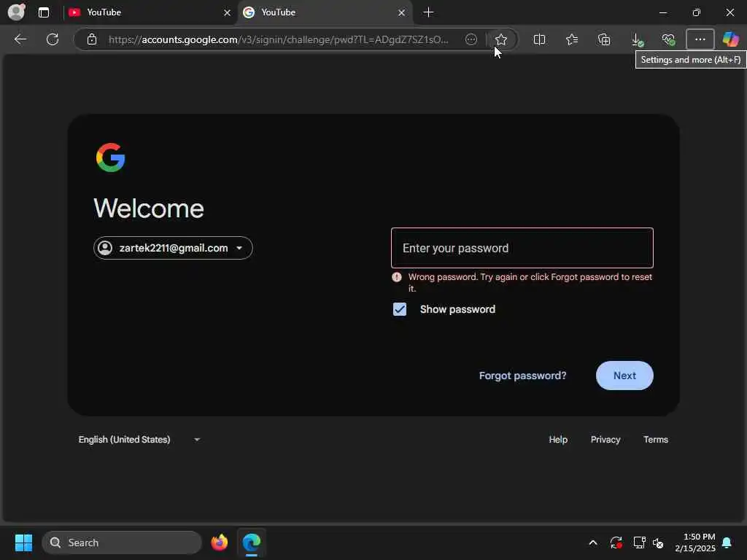The width and height of the screenshot is (747, 560).
Task: Select the active Google sign-in tab
Action: (325, 12)
